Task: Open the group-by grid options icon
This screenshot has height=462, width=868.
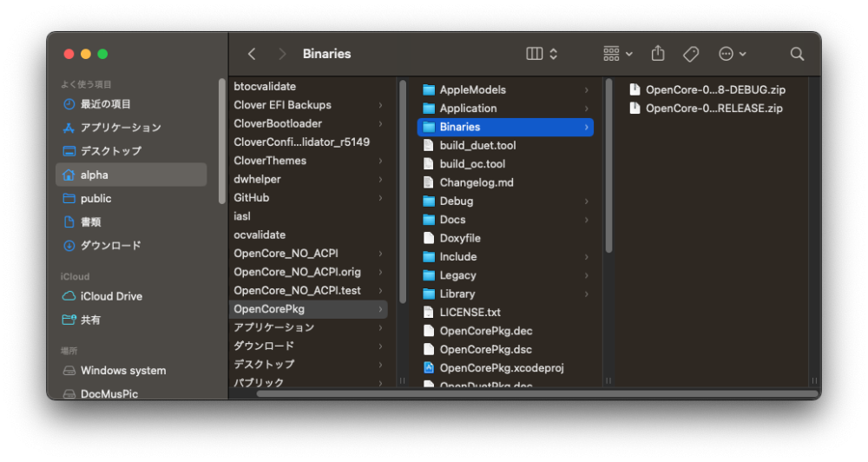Action: [x=611, y=54]
